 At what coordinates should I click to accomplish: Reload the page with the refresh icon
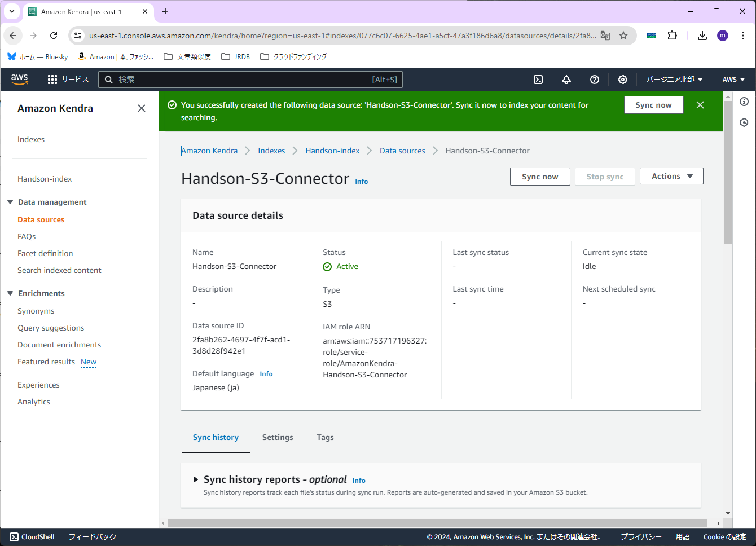pyautogui.click(x=54, y=36)
